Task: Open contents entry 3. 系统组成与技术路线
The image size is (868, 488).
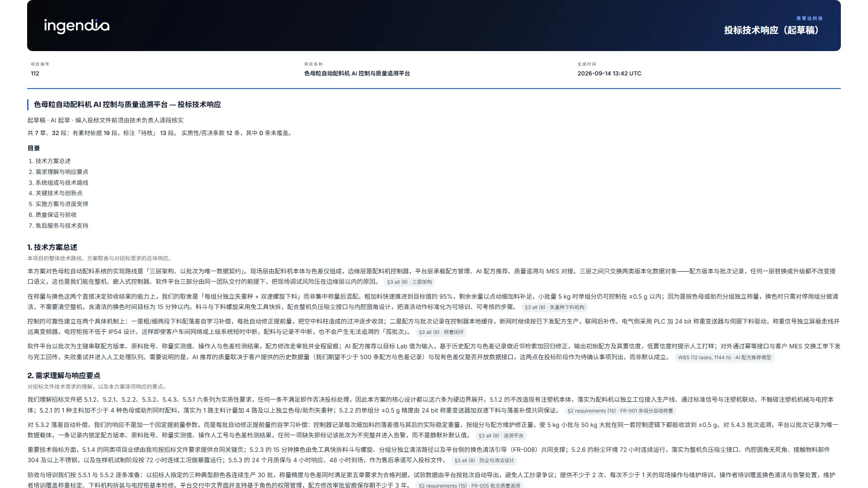Action: (x=58, y=183)
